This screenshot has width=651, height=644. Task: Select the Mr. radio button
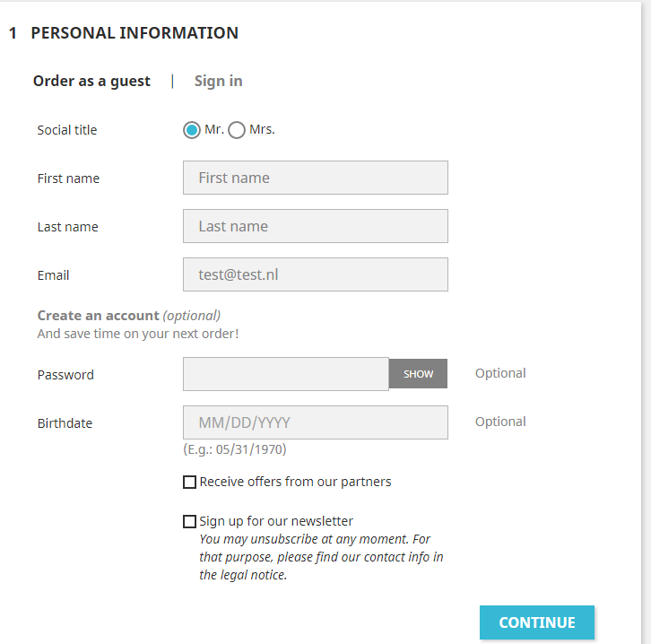pos(192,130)
